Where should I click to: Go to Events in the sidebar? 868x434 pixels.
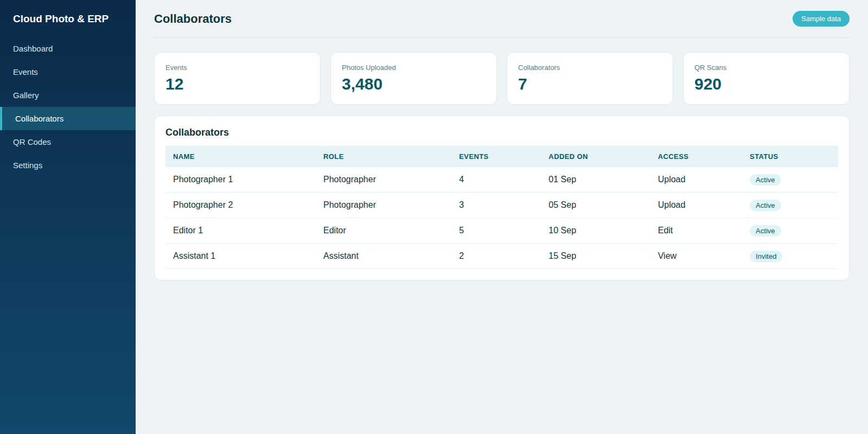tap(68, 72)
